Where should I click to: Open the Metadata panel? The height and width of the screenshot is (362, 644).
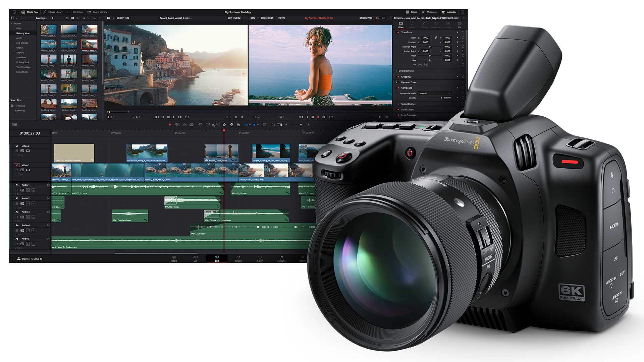click(x=429, y=12)
